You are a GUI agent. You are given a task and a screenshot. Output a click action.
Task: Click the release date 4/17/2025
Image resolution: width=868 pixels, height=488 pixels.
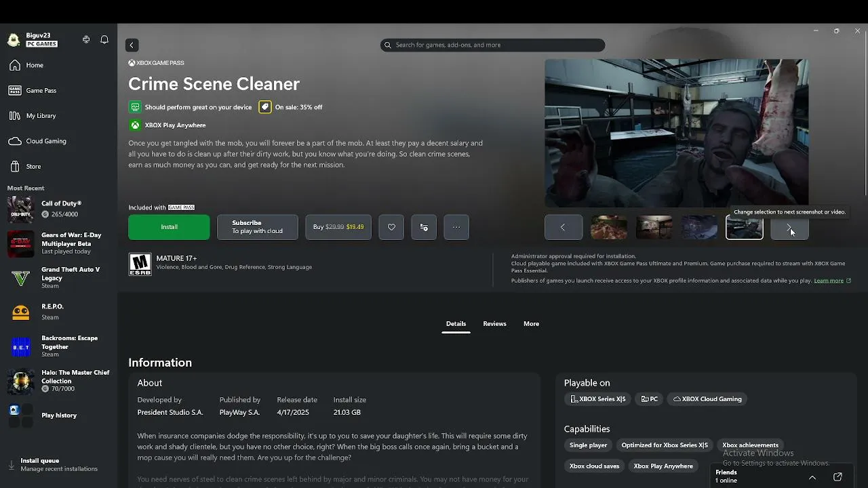pos(292,413)
